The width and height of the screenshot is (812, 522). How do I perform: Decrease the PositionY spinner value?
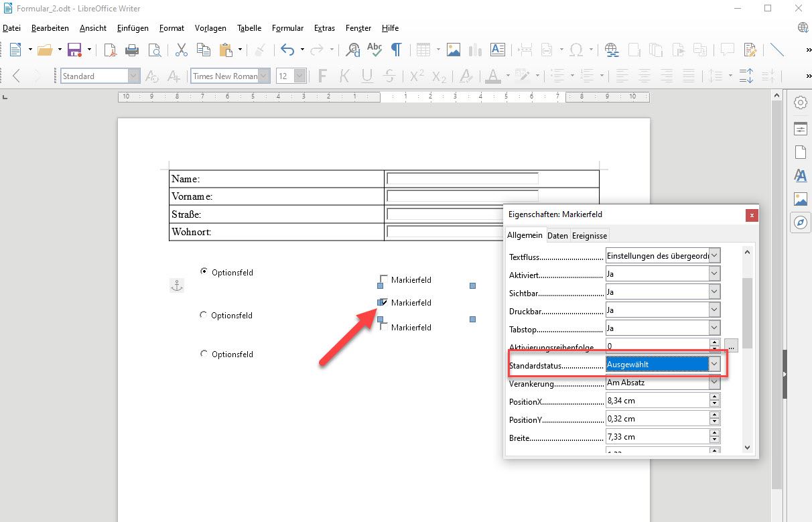715,422
